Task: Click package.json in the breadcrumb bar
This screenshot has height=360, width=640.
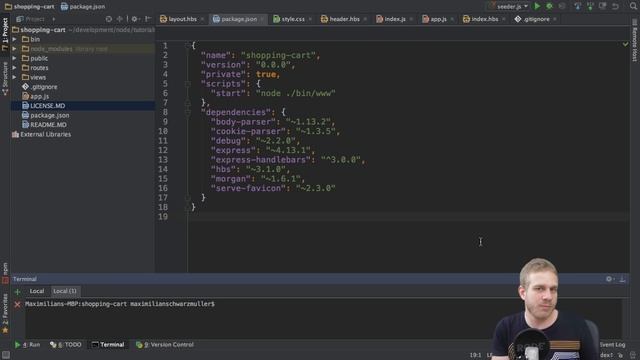Action: point(83,7)
